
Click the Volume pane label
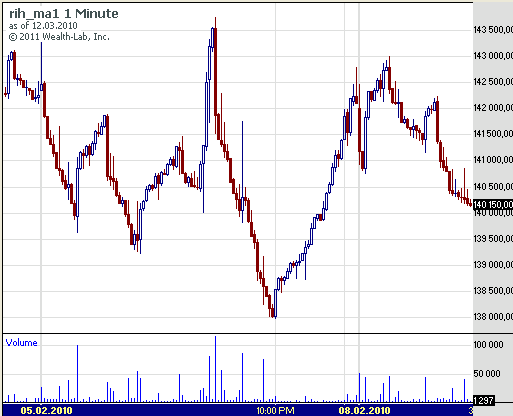tap(21, 343)
